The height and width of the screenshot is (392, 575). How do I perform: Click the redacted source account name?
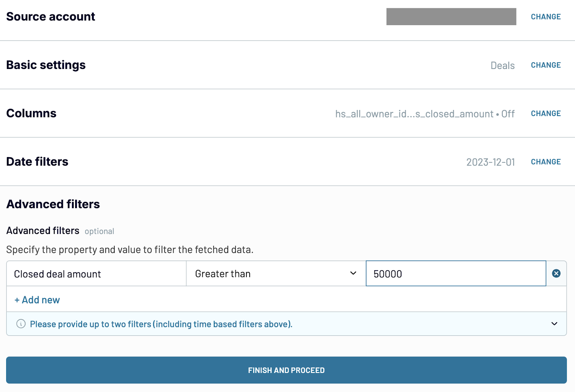451,17
